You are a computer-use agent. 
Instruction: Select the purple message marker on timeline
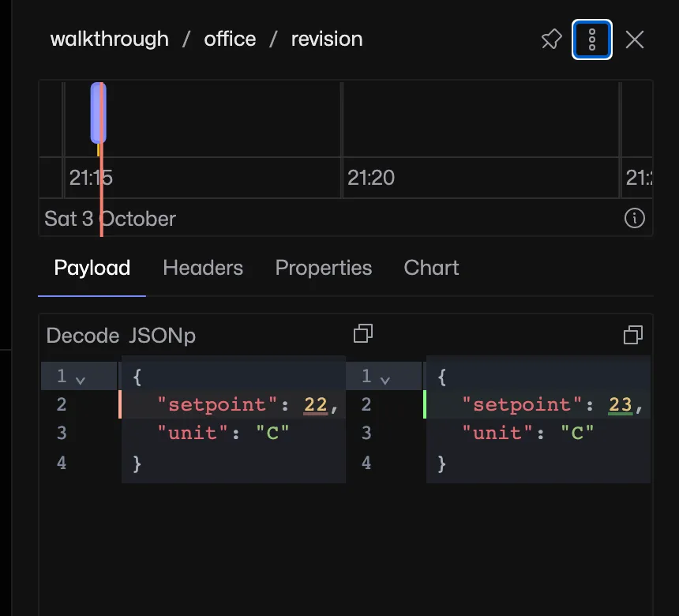(99, 113)
